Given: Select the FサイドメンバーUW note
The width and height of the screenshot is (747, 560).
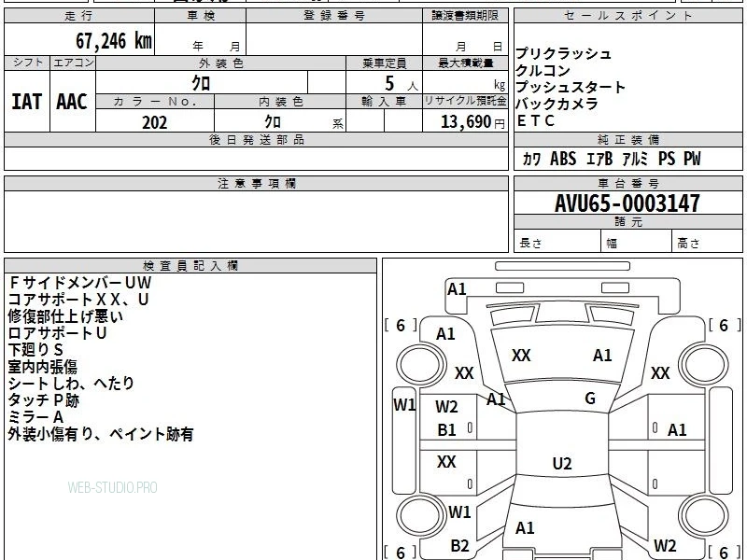Looking at the screenshot, I should (x=79, y=283).
